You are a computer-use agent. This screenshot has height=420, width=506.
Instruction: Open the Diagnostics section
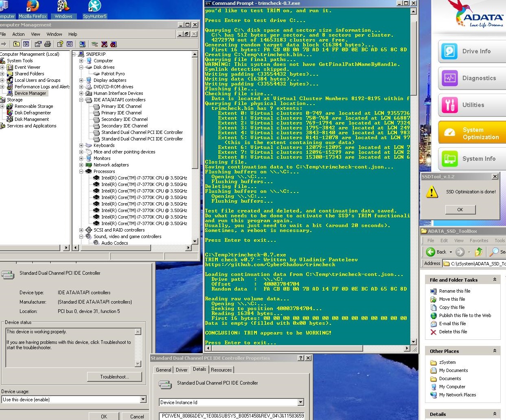(472, 78)
